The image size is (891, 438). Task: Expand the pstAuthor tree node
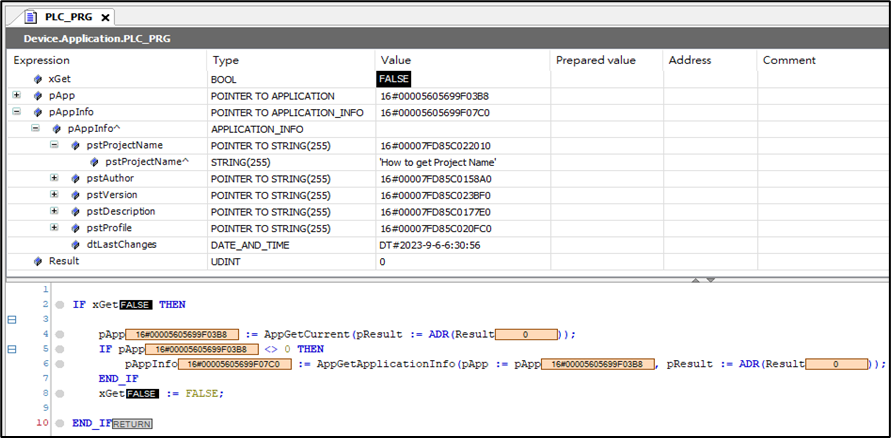(54, 178)
